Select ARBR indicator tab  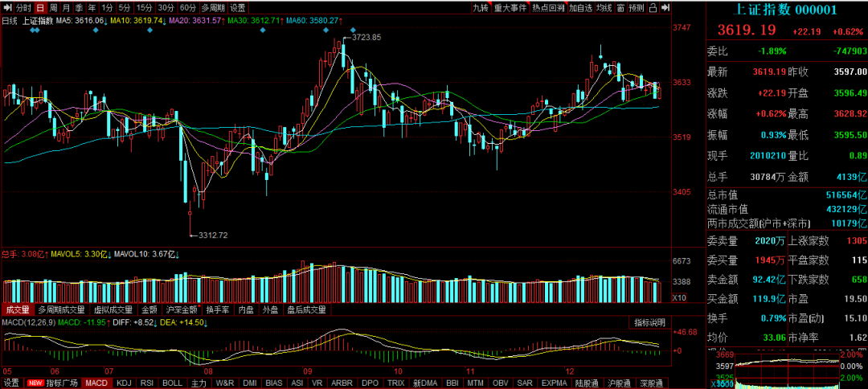342,383
